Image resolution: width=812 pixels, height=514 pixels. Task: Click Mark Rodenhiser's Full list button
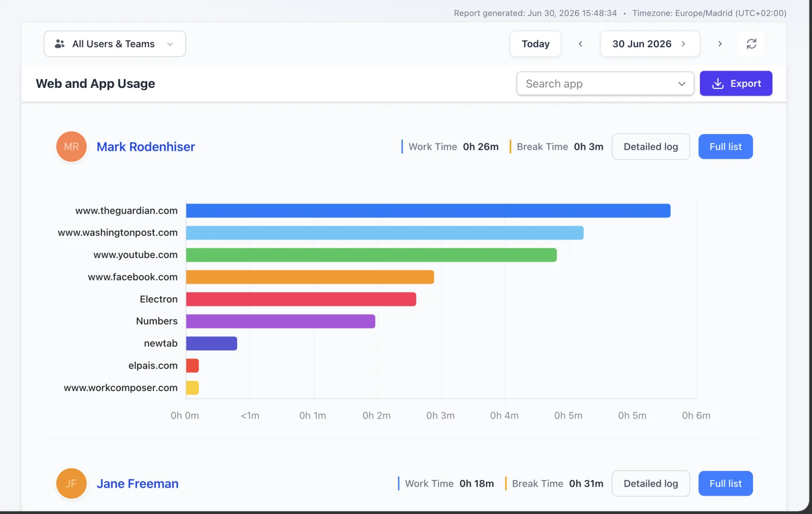click(725, 147)
